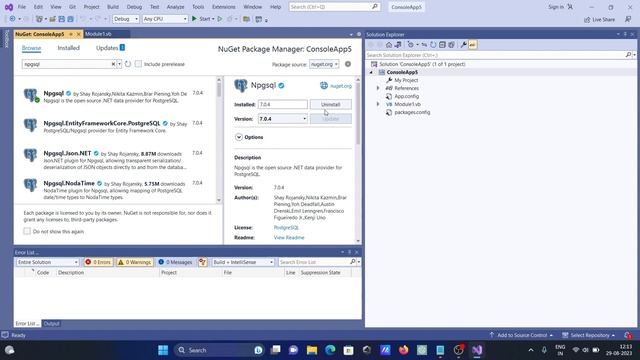Expand Module1.vb node in Solution Explorer

point(378,104)
